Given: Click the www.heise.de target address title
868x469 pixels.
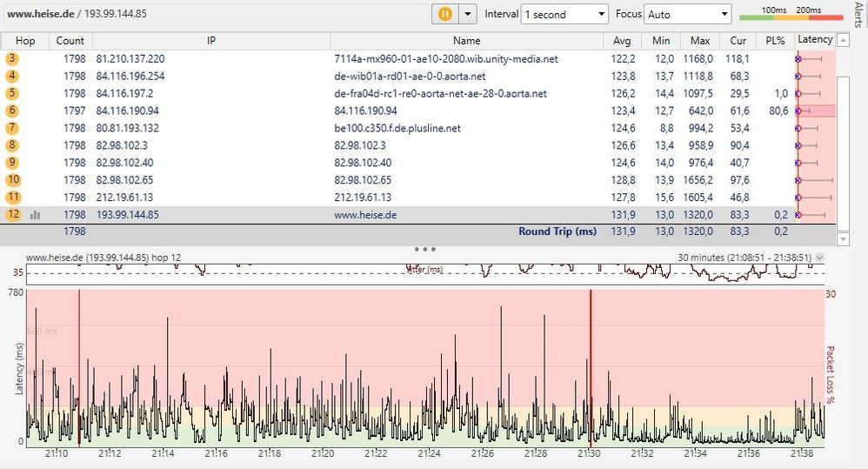Looking at the screenshot, I should point(77,14).
